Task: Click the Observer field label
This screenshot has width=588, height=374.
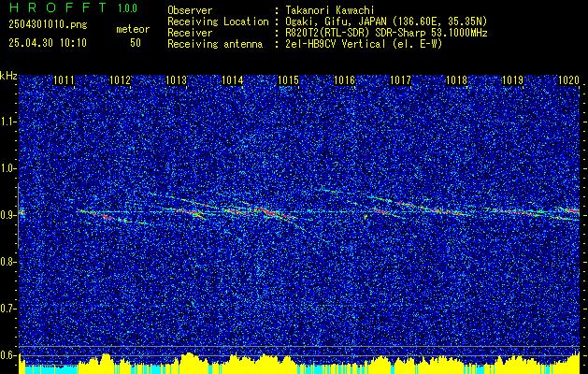Action: tap(190, 10)
